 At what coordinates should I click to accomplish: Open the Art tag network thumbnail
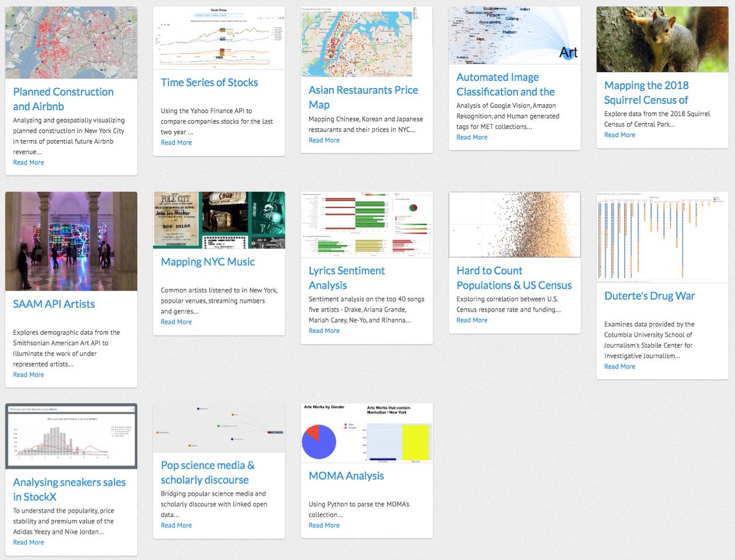(514, 35)
